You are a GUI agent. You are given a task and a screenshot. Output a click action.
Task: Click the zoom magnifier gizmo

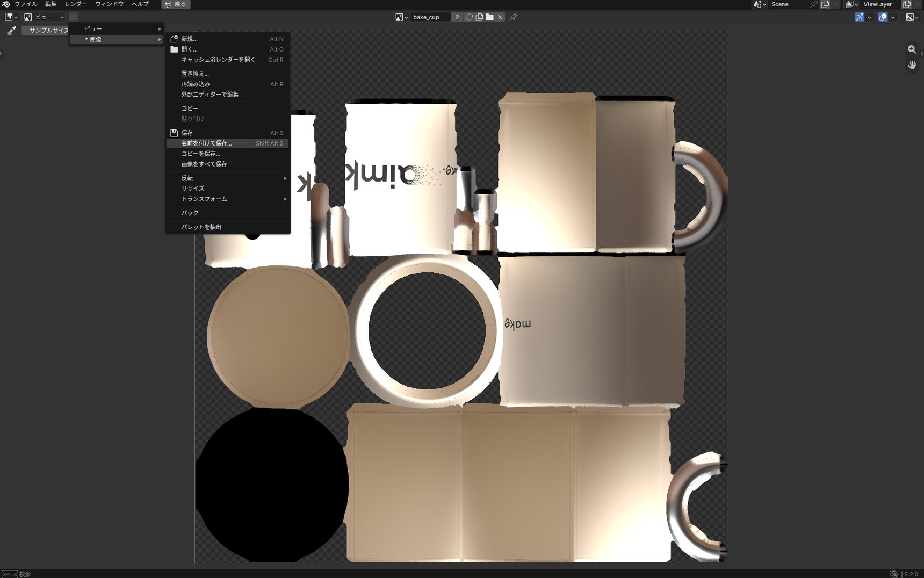pyautogui.click(x=912, y=49)
